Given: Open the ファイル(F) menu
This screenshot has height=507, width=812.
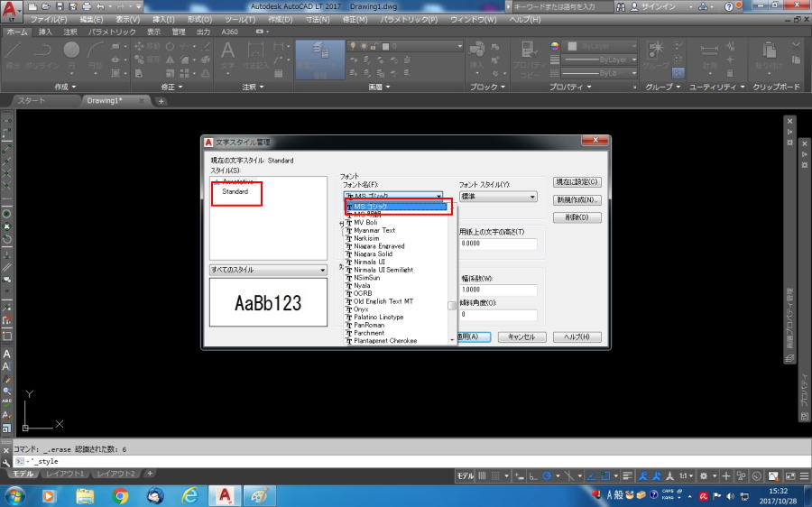Looking at the screenshot, I should [x=48, y=19].
